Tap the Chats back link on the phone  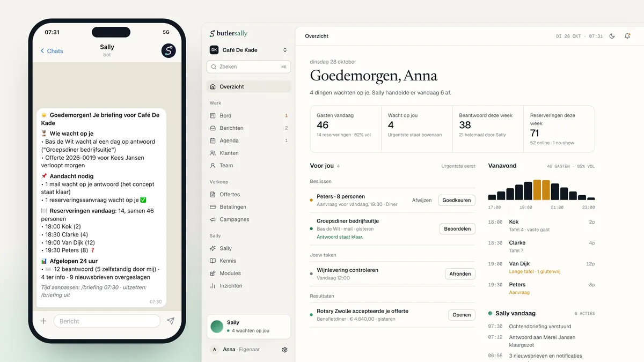52,51
